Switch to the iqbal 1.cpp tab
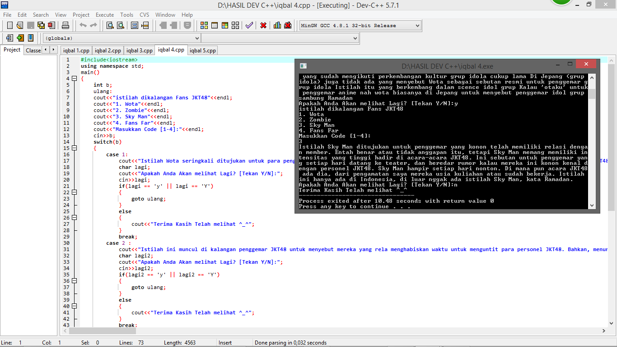The width and height of the screenshot is (617, 364). pos(76,51)
